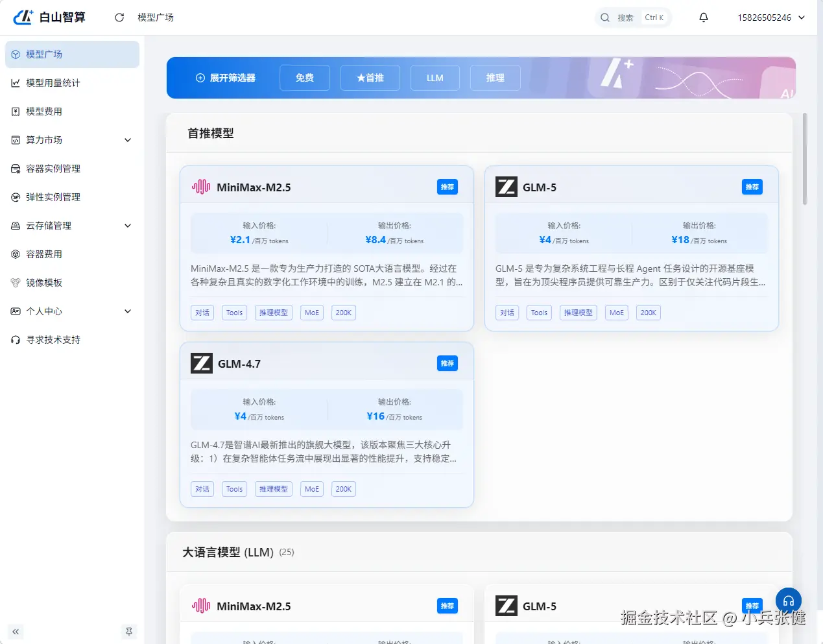
Task: Click the GLM-4.7 description text
Action: point(324,451)
